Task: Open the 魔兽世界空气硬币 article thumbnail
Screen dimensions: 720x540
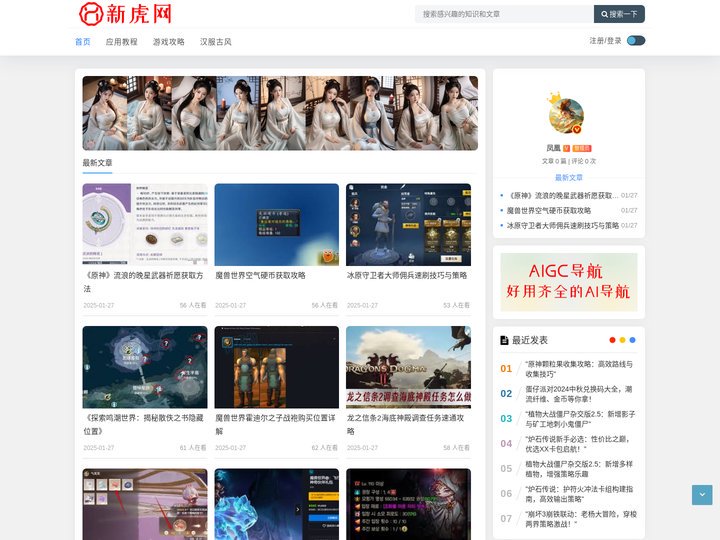Action: click(276, 225)
